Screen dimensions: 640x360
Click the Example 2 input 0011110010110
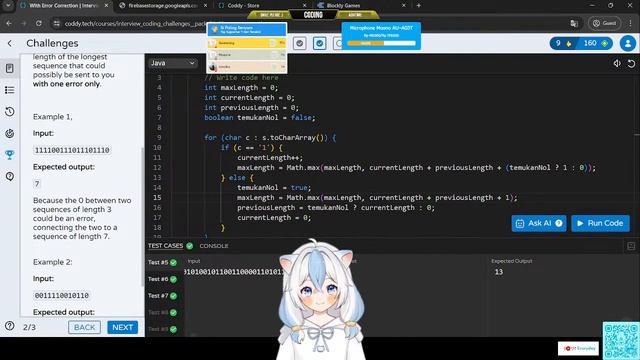[x=62, y=295]
